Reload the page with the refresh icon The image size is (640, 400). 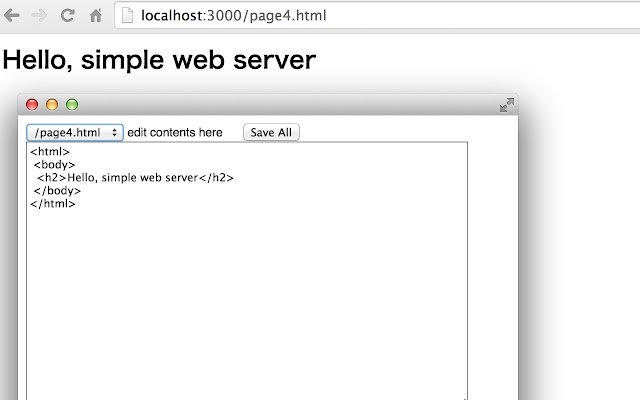[x=67, y=16]
